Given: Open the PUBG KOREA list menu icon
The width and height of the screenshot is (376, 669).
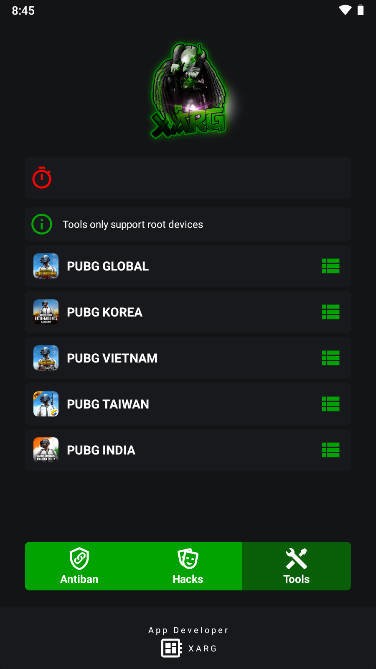Looking at the screenshot, I should pos(331,312).
